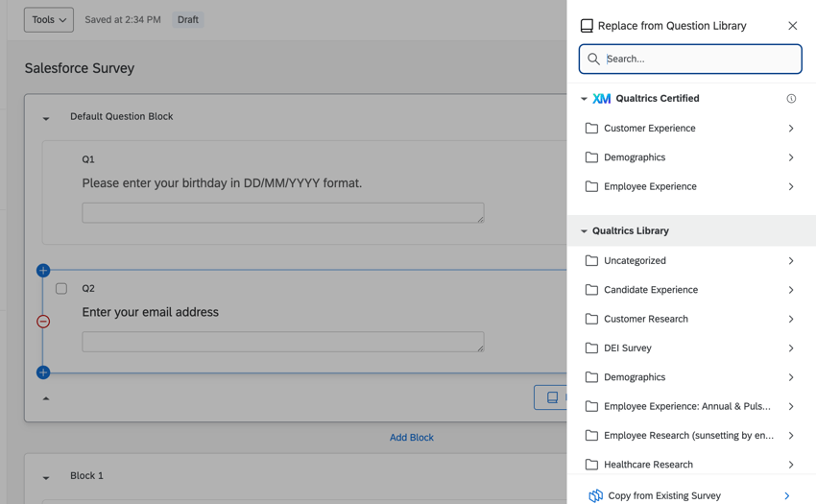Open the Tools dropdown menu

[x=49, y=19]
